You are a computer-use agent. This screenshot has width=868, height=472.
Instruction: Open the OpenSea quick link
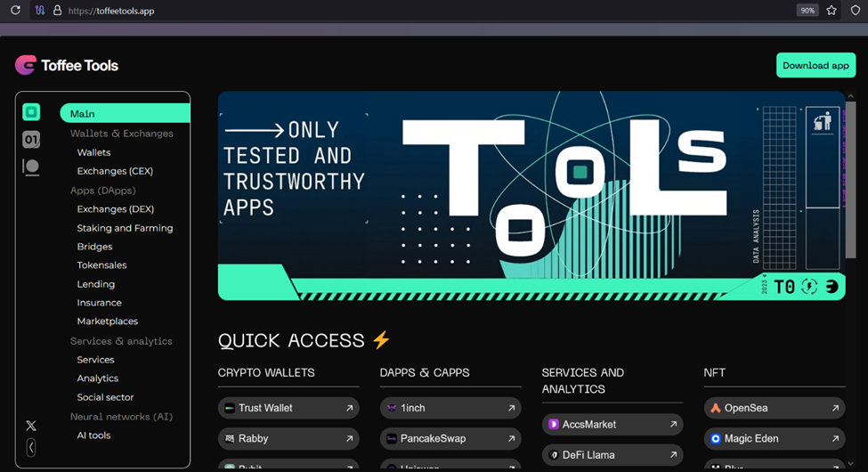tap(775, 408)
